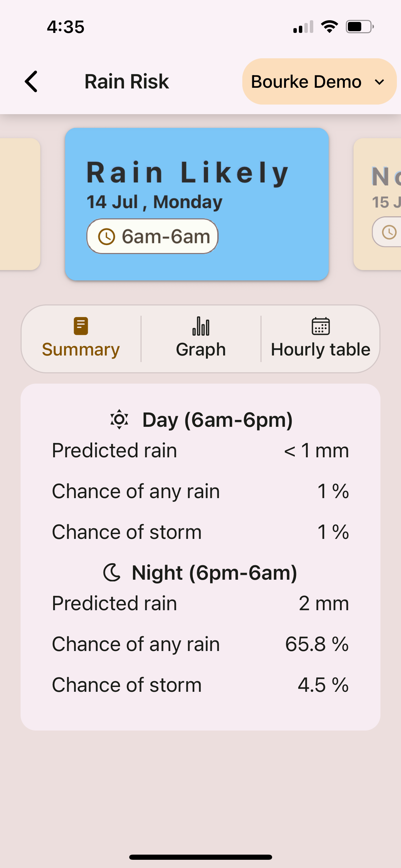Click the dropdown chevron beside Bourke Demo

click(x=379, y=82)
